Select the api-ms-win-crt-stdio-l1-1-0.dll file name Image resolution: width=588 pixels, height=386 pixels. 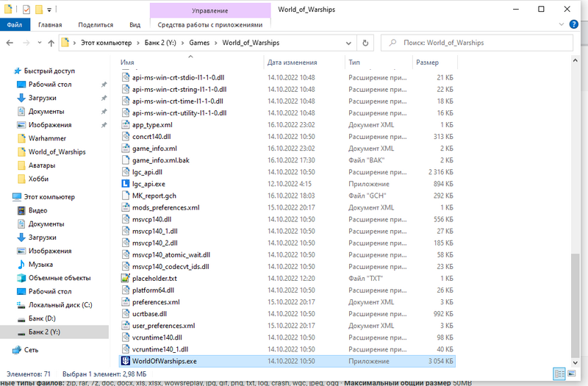(x=178, y=77)
